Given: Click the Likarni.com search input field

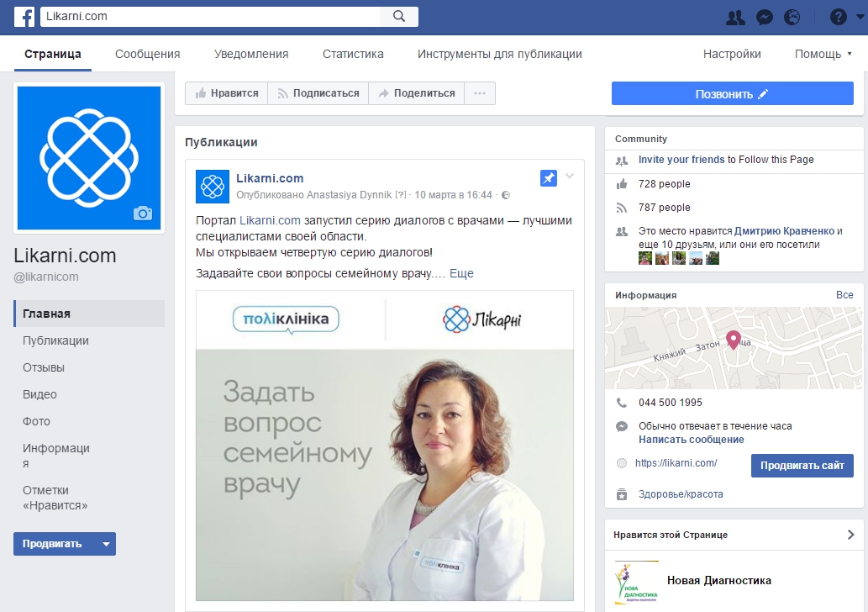Looking at the screenshot, I should coord(210,16).
